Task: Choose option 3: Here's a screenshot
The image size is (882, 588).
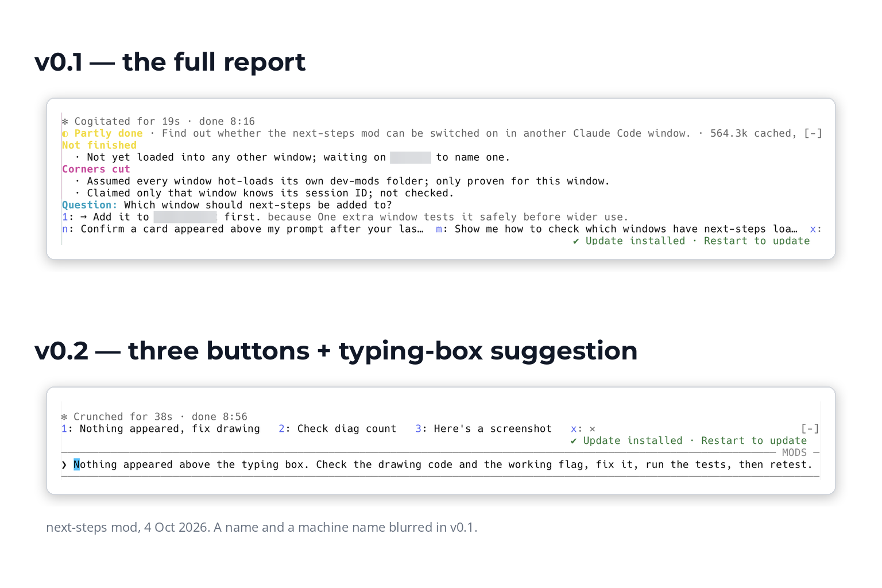Action: point(483,429)
